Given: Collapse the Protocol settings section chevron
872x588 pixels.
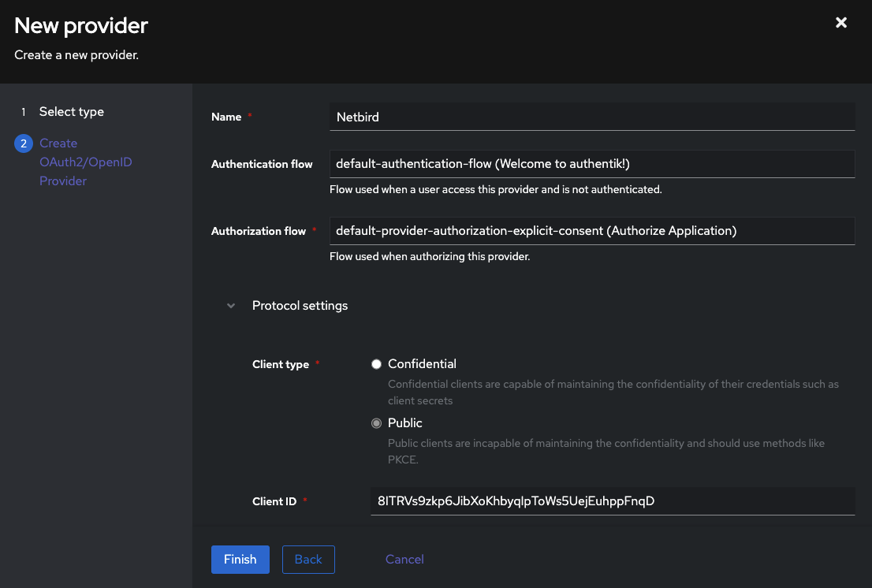Looking at the screenshot, I should 230,305.
